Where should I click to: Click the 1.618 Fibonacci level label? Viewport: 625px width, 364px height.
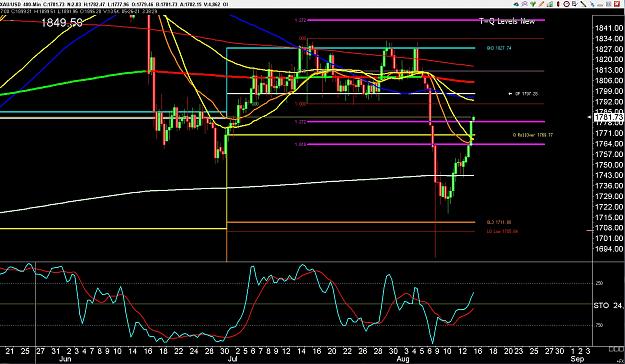point(300,145)
